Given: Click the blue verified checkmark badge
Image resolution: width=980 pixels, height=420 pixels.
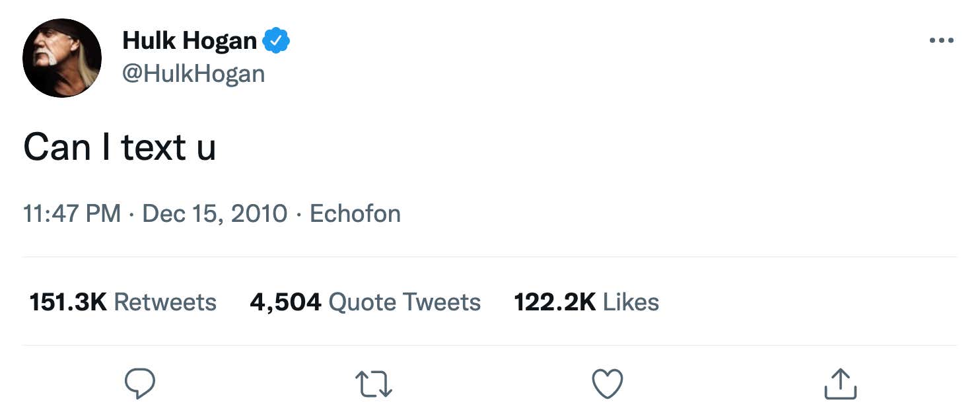Looking at the screenshot, I should pyautogui.click(x=277, y=41).
